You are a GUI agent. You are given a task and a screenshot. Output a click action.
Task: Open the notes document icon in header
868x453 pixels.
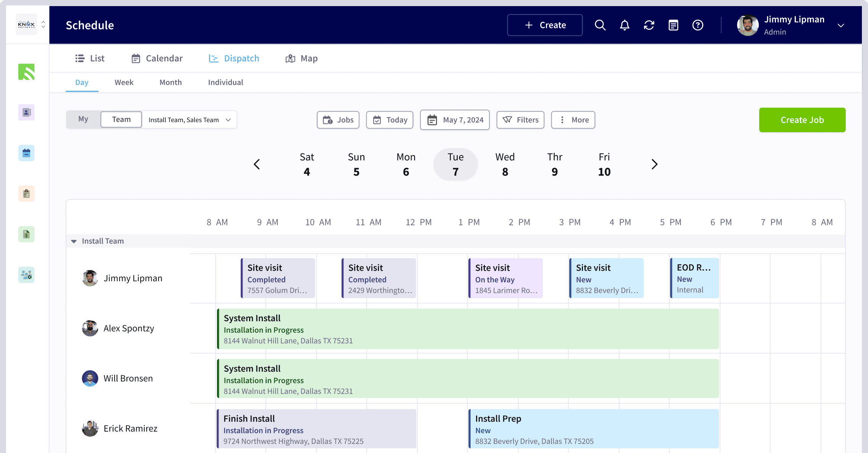674,25
